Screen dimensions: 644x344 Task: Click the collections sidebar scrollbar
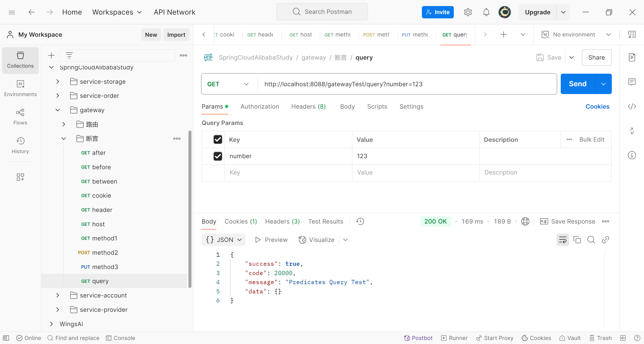[190, 209]
